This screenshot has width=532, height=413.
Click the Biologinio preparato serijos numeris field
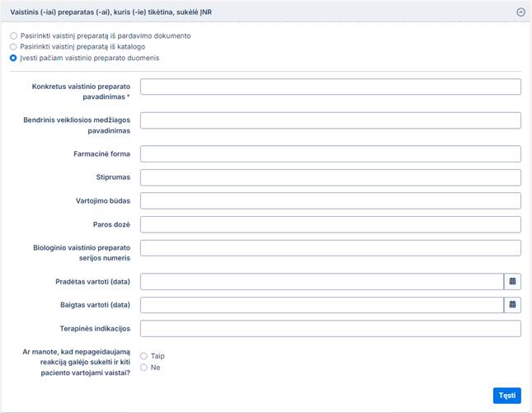click(330, 247)
